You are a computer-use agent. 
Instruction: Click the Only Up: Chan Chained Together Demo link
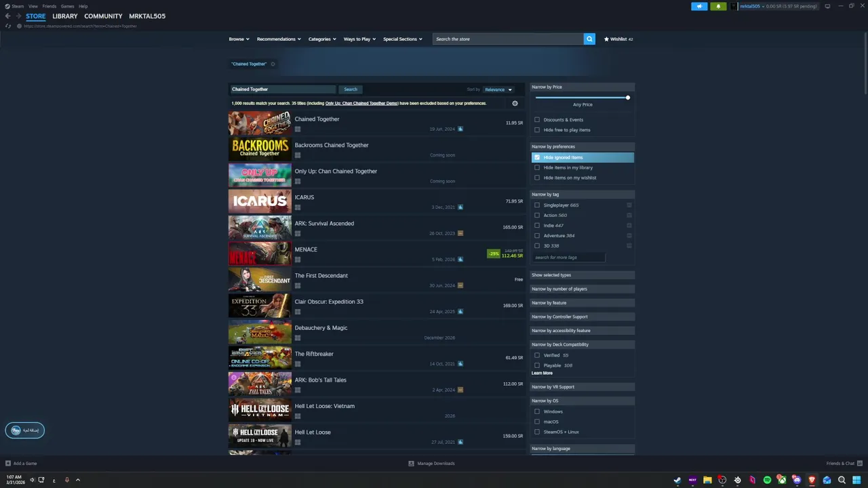pyautogui.click(x=361, y=104)
